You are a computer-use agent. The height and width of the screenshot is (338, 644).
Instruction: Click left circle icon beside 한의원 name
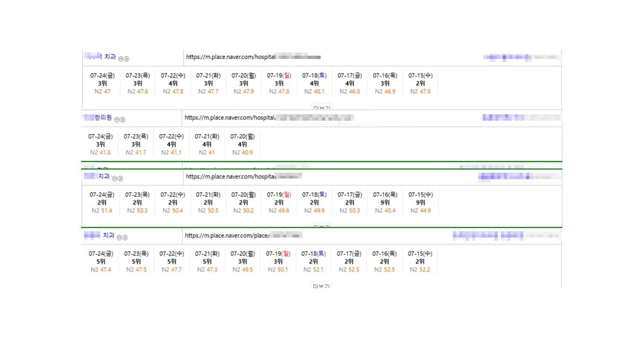tap(116, 120)
